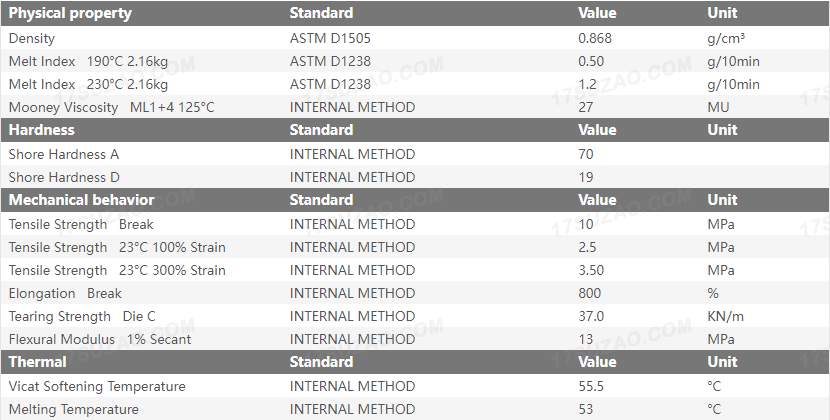Click the Thermal section header
The image size is (830, 420).
(x=38, y=362)
